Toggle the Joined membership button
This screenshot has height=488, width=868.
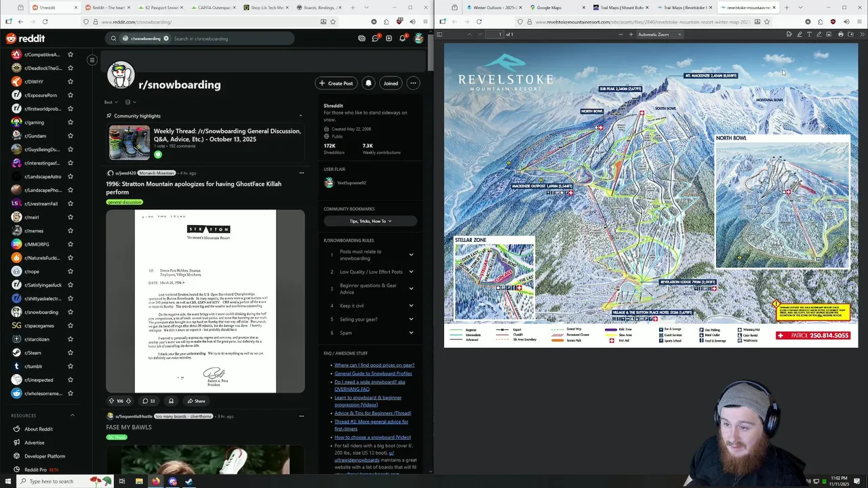pyautogui.click(x=391, y=83)
